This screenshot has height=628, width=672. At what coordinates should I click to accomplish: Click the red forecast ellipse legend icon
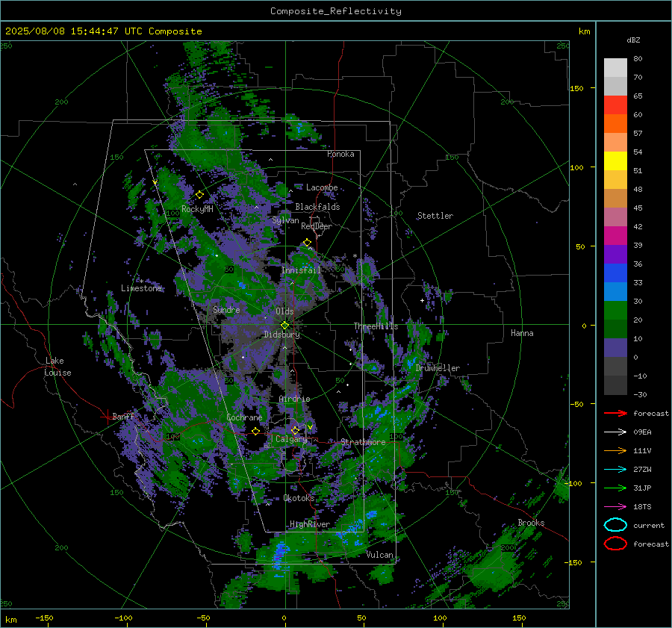(615, 544)
